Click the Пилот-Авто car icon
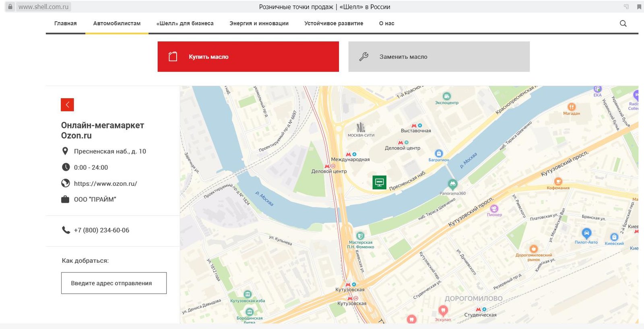644x329 pixels. coord(586,233)
